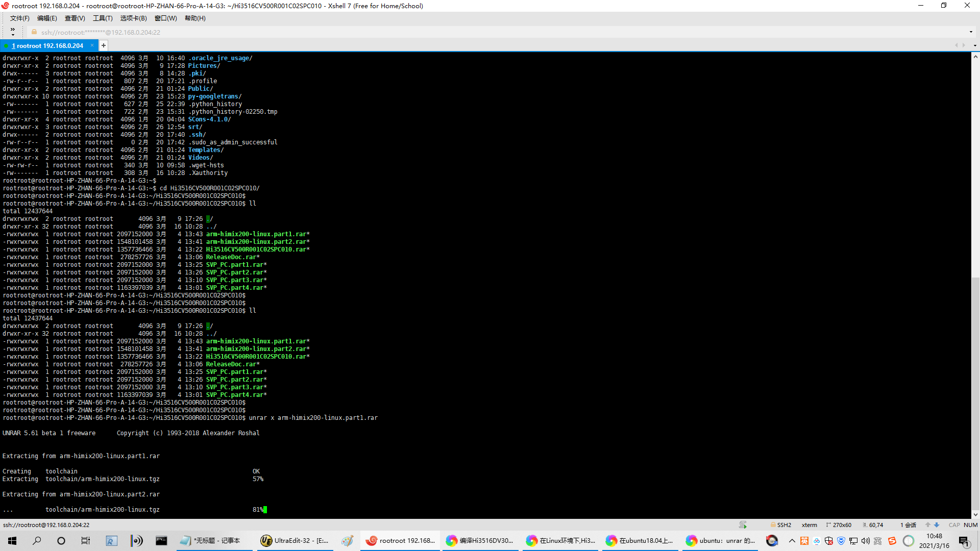980x551 pixels.
Task: Click the terminal scrollbar down arrow
Action: click(x=975, y=515)
